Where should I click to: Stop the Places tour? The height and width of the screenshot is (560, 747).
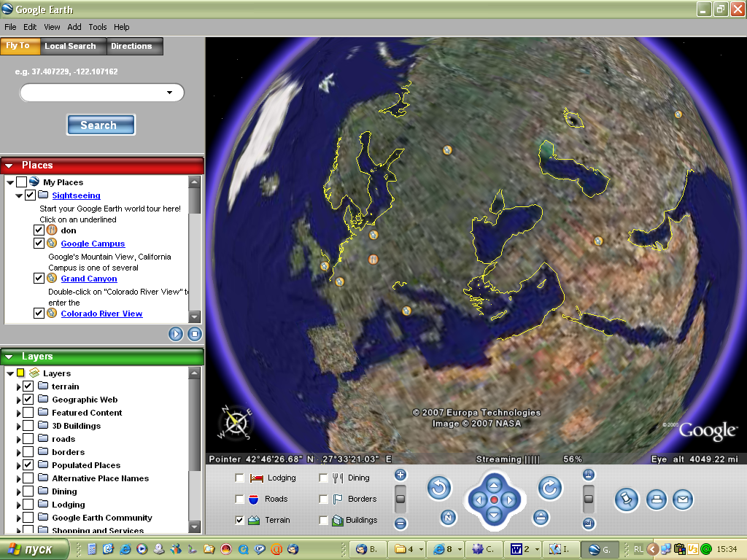[194, 334]
